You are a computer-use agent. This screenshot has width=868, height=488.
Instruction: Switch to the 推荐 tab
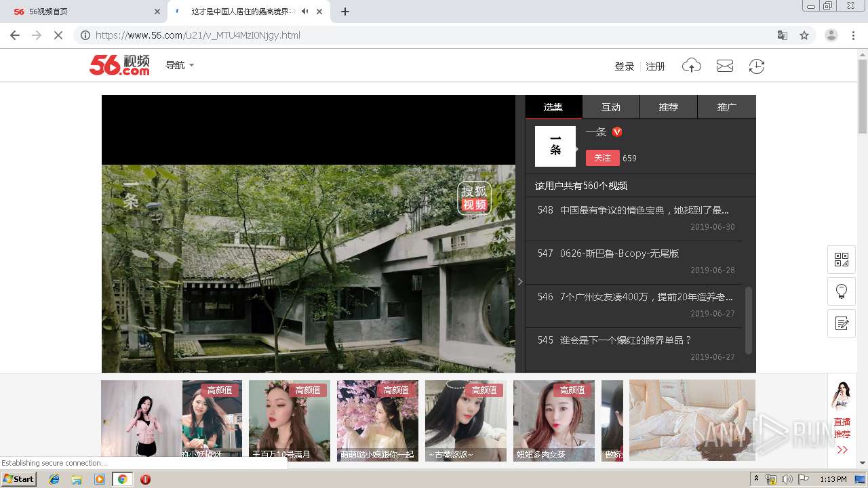point(669,107)
